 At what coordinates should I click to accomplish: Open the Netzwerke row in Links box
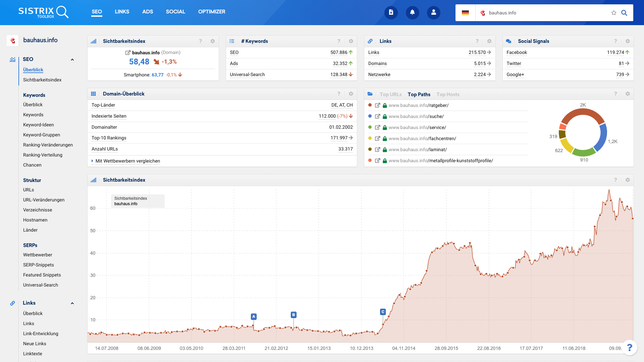pyautogui.click(x=430, y=74)
